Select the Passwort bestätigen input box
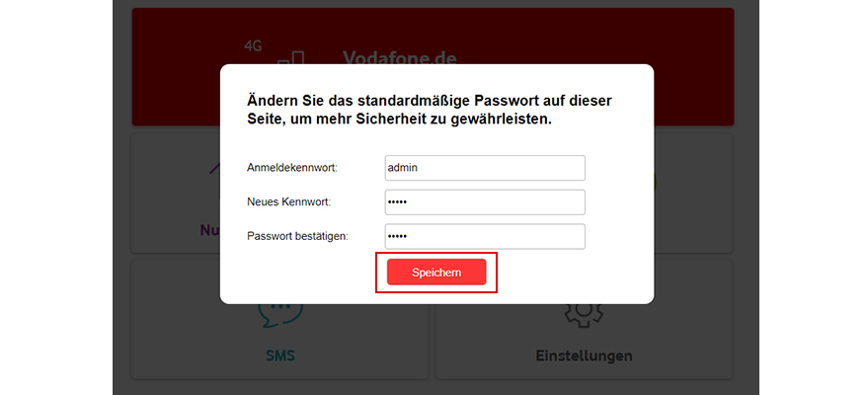The height and width of the screenshot is (395, 868). (x=485, y=237)
